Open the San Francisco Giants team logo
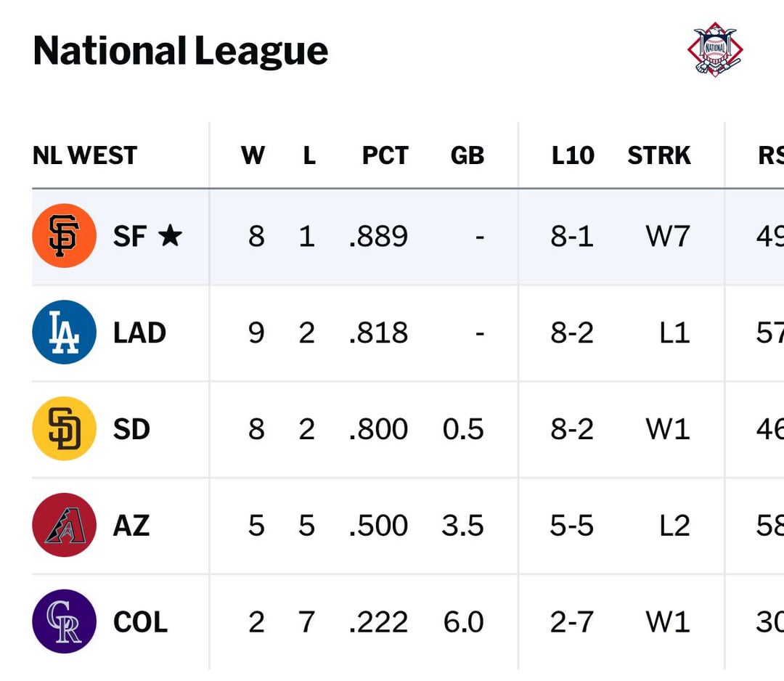Screen dimensions: 784x681 64,236
